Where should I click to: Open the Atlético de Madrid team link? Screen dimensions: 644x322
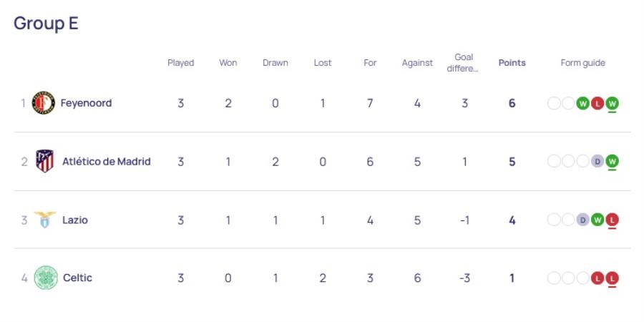(107, 162)
